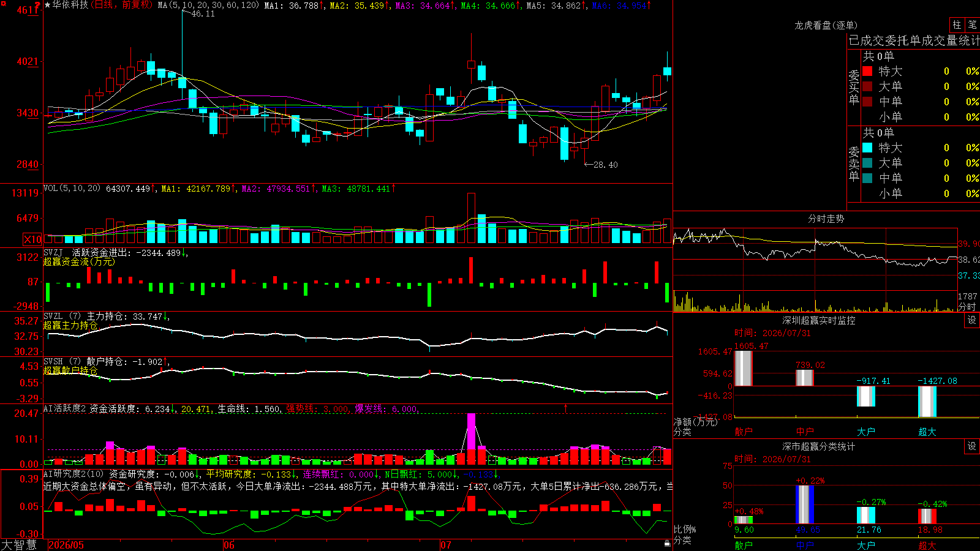Click the cyan 特大 sell-order color swatch
Viewport: 980px width, 551px height.
(867, 148)
